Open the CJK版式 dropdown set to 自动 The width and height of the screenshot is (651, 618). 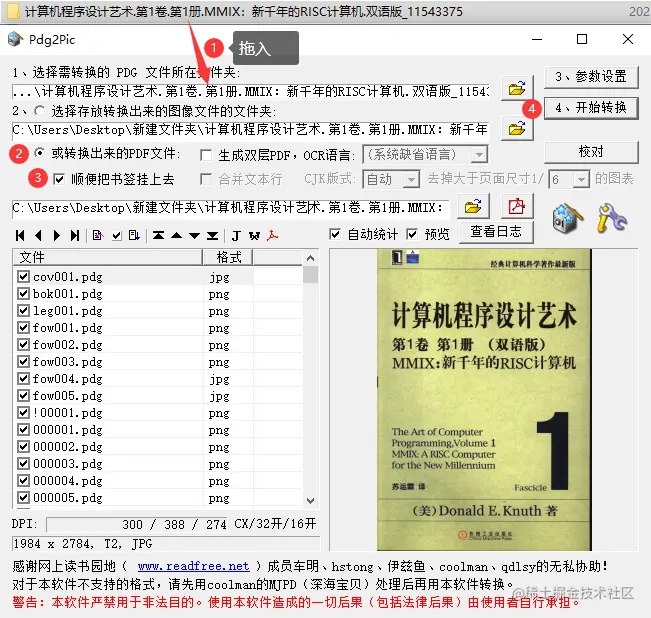[x=411, y=179]
